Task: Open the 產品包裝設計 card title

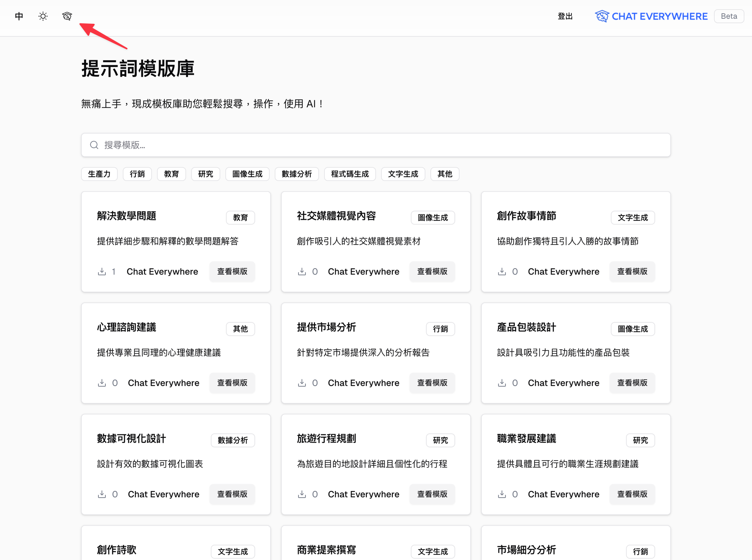Action: (527, 327)
